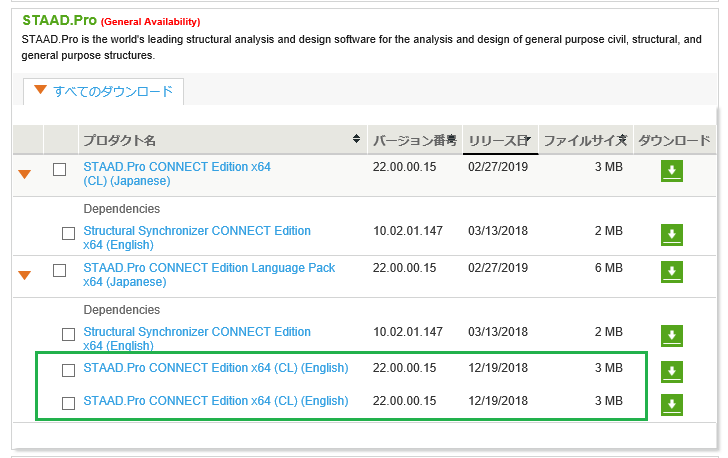Click the プロダクト名 column header label
The width and height of the screenshot is (728, 458).
119,140
